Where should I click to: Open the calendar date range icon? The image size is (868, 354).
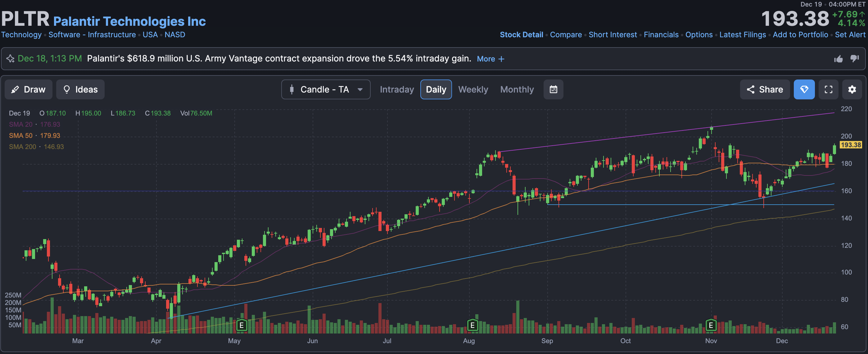(553, 89)
